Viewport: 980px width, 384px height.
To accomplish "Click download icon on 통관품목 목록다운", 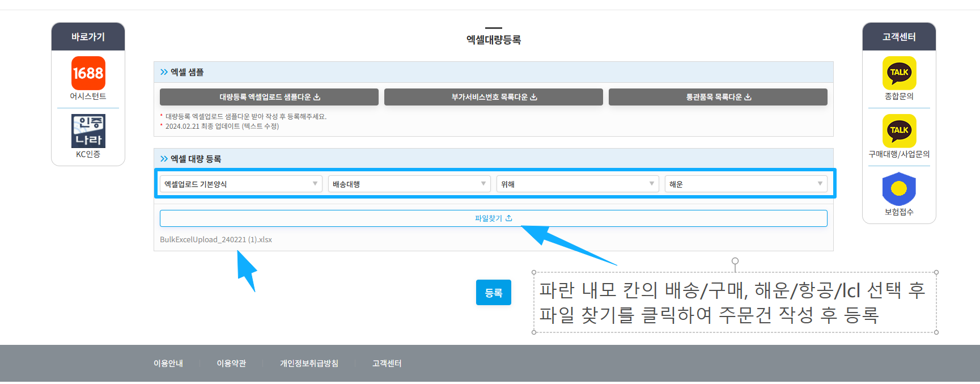I will [748, 97].
